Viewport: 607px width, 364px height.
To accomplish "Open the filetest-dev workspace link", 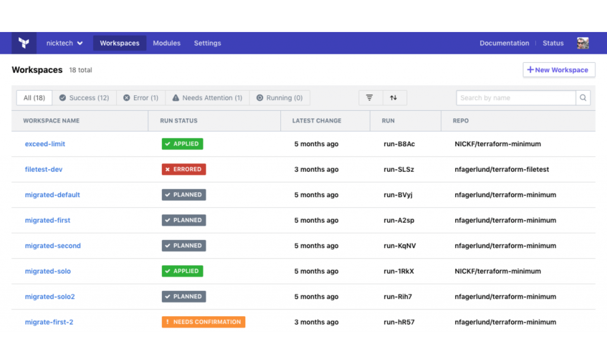I will [44, 169].
